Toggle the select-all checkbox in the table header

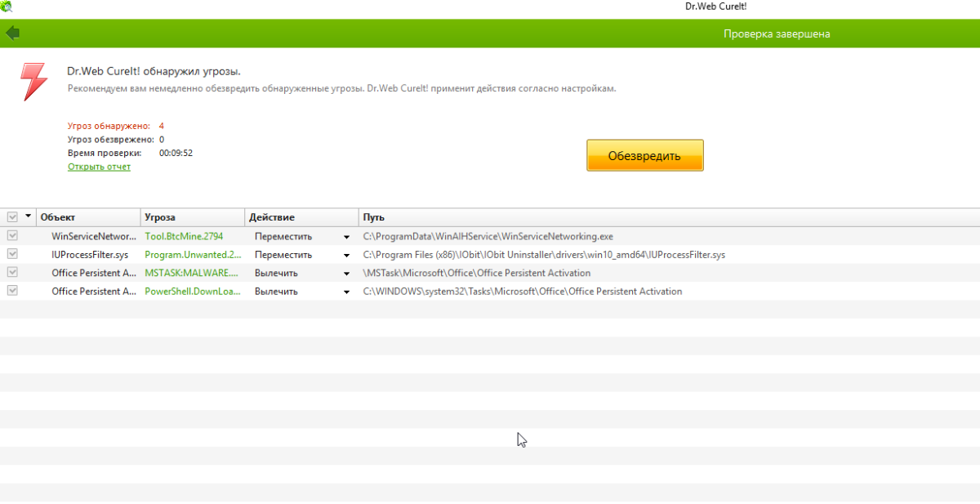pyautogui.click(x=12, y=217)
